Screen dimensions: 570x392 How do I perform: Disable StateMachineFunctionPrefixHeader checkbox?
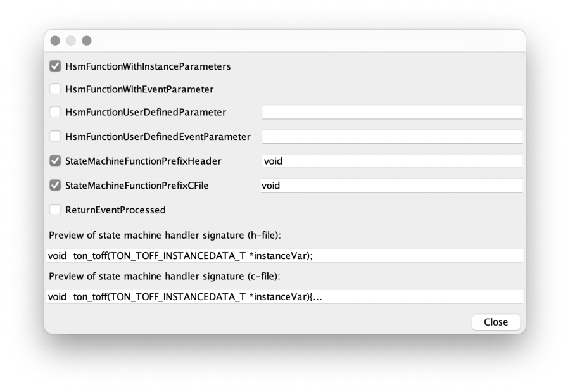click(x=55, y=161)
